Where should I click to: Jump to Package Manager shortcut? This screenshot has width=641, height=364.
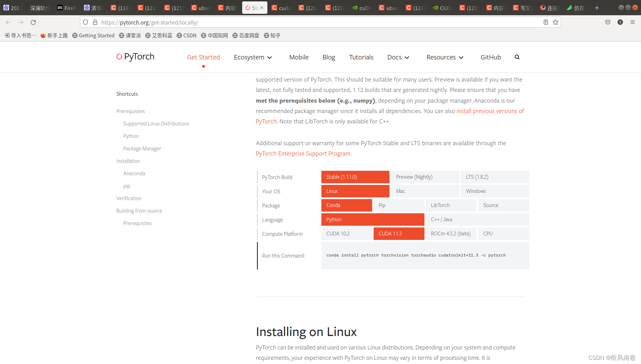(x=142, y=149)
